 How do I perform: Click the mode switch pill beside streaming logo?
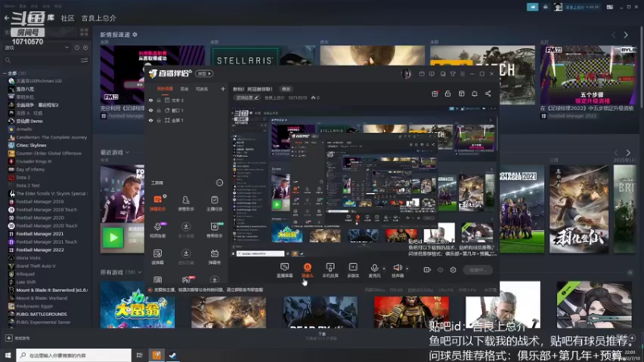(204, 73)
